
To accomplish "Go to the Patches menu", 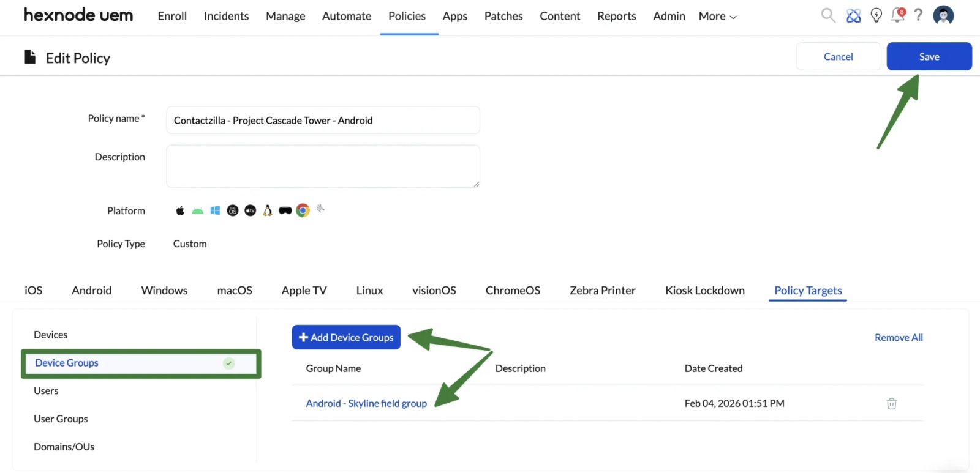I will pos(503,17).
